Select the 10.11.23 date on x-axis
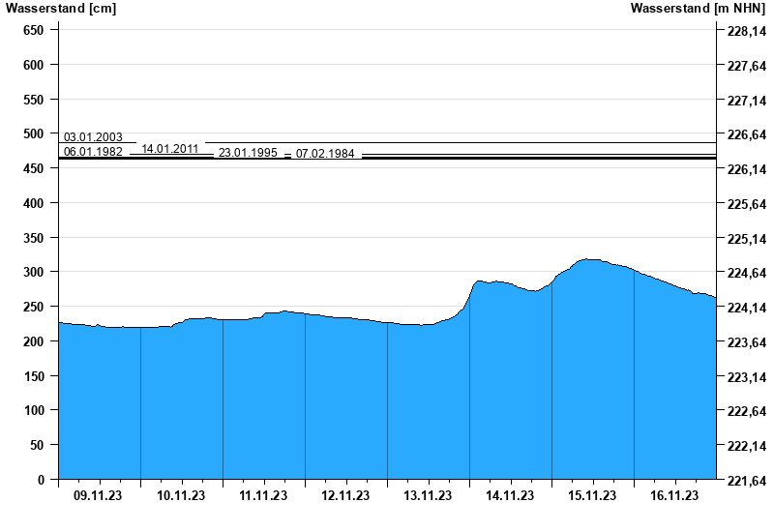Viewport: 774px width, 532px height. pyautogui.click(x=181, y=496)
